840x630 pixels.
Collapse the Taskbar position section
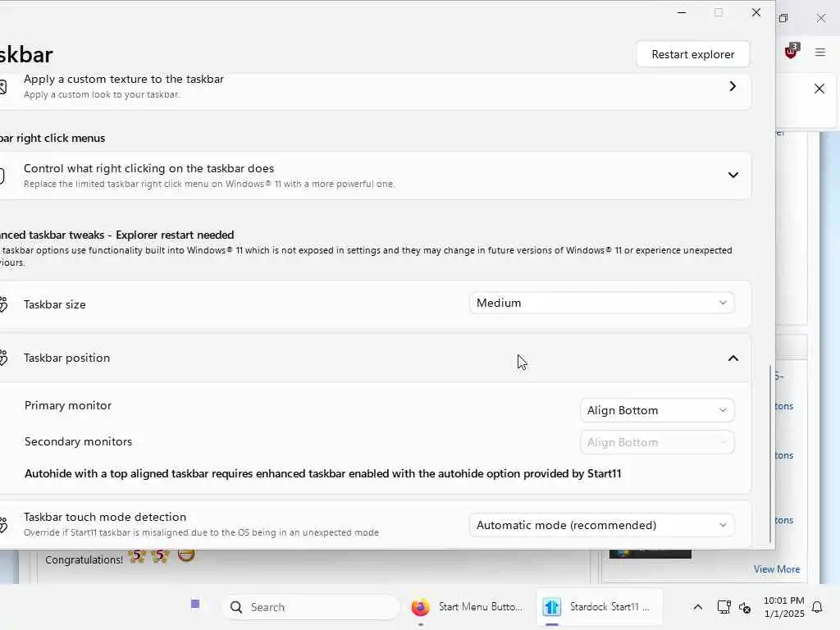coord(733,358)
